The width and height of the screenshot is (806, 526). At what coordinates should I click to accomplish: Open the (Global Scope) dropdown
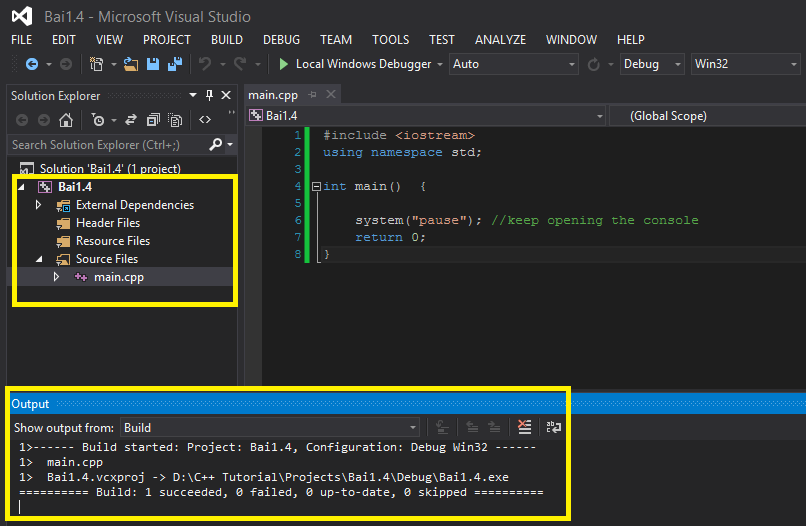pos(707,116)
